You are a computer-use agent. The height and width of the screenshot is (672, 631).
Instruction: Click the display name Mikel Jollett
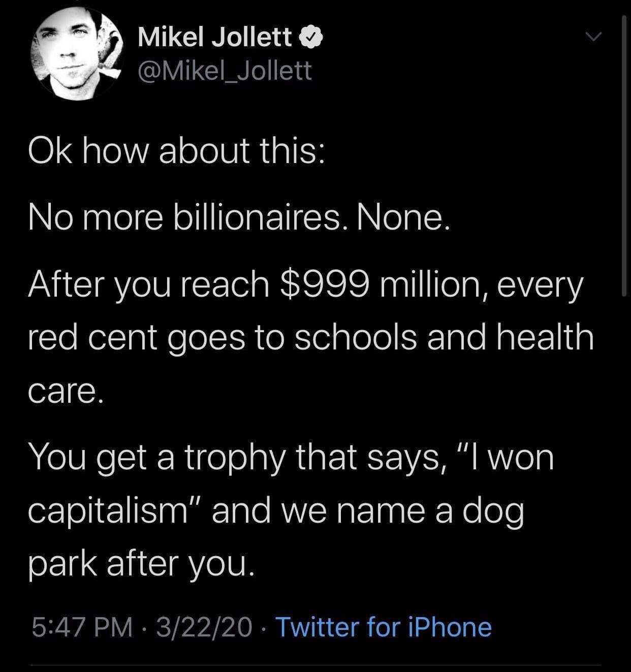coord(214,37)
